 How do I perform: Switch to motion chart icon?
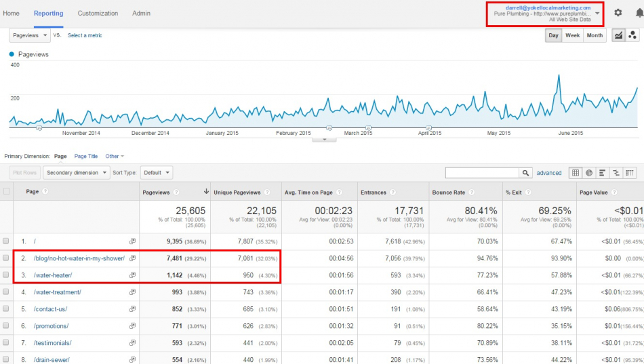(632, 35)
